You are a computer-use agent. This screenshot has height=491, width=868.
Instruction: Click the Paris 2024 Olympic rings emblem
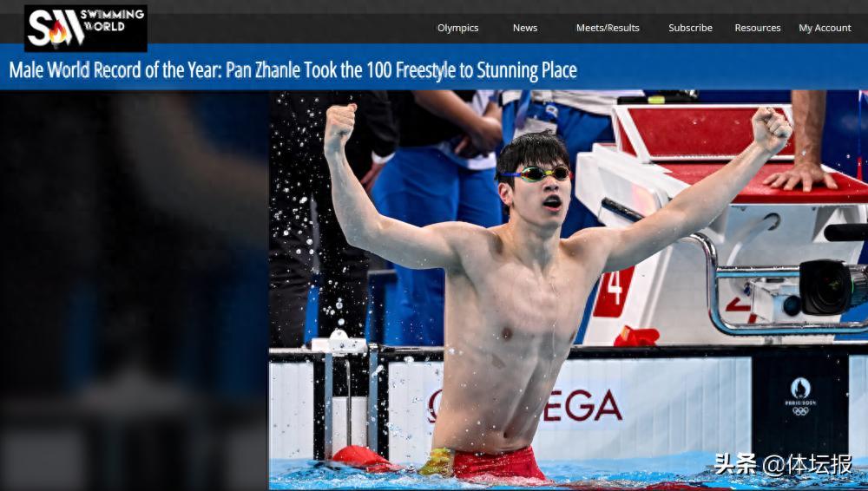(x=800, y=396)
